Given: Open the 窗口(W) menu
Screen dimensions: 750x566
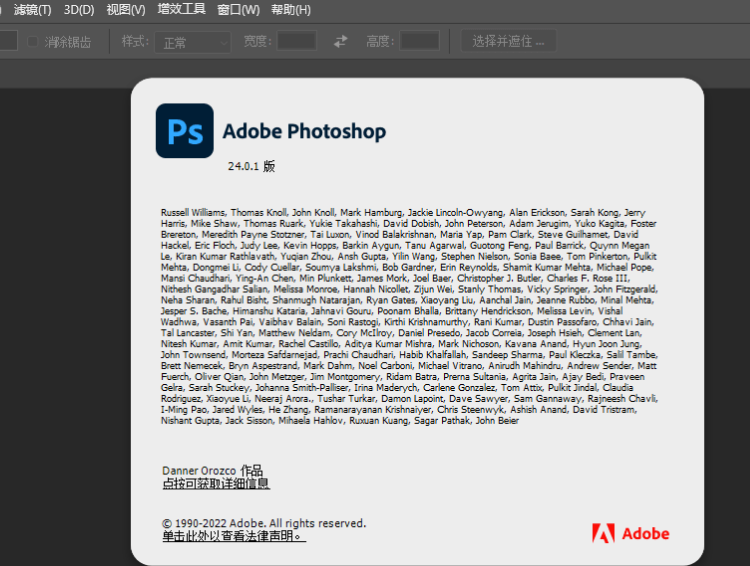Looking at the screenshot, I should pyautogui.click(x=238, y=10).
